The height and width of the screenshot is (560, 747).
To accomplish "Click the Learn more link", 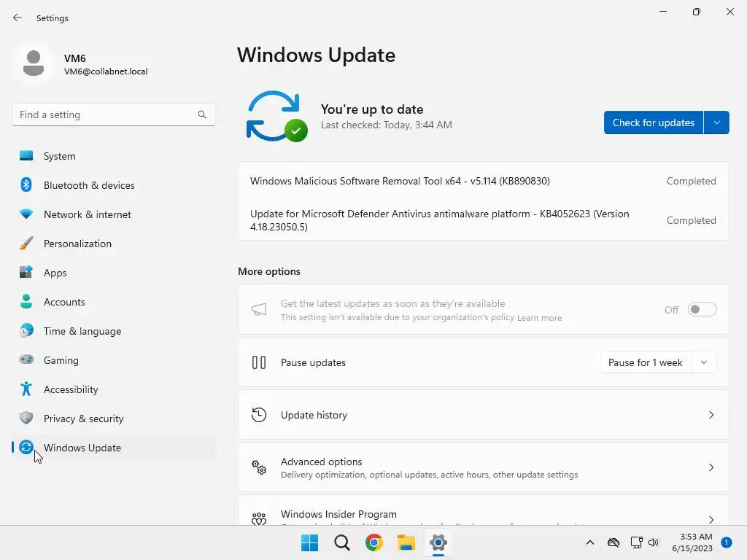I will [539, 318].
